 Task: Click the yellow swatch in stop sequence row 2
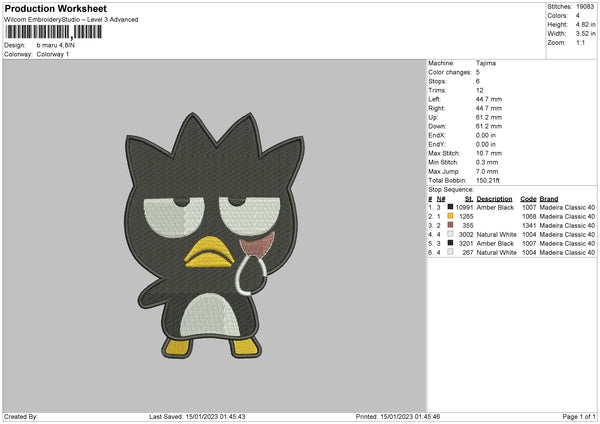450,216
